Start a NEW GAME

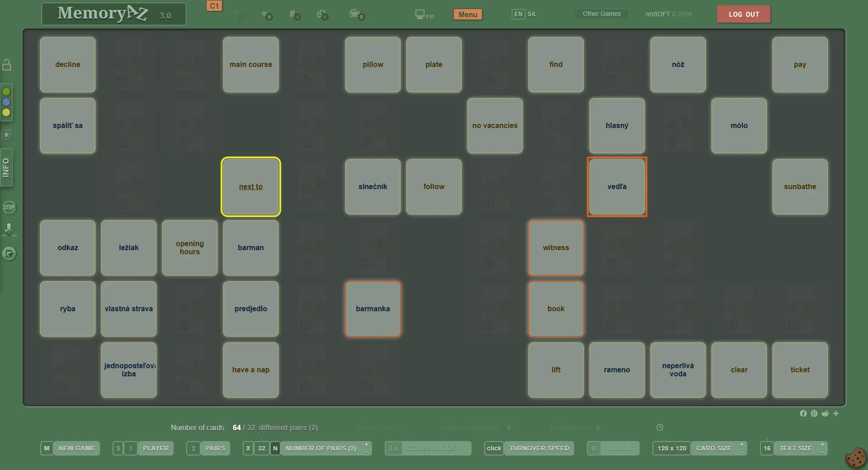76,448
